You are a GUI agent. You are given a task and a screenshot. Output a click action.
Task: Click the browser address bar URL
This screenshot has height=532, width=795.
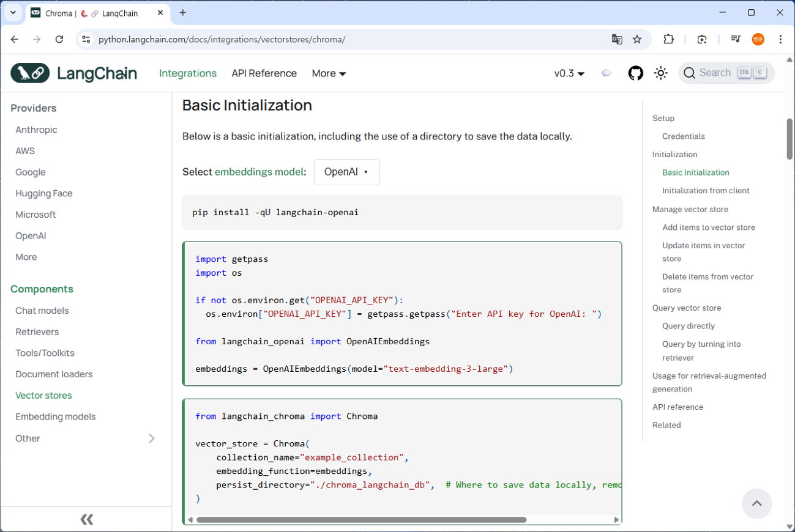click(222, 39)
